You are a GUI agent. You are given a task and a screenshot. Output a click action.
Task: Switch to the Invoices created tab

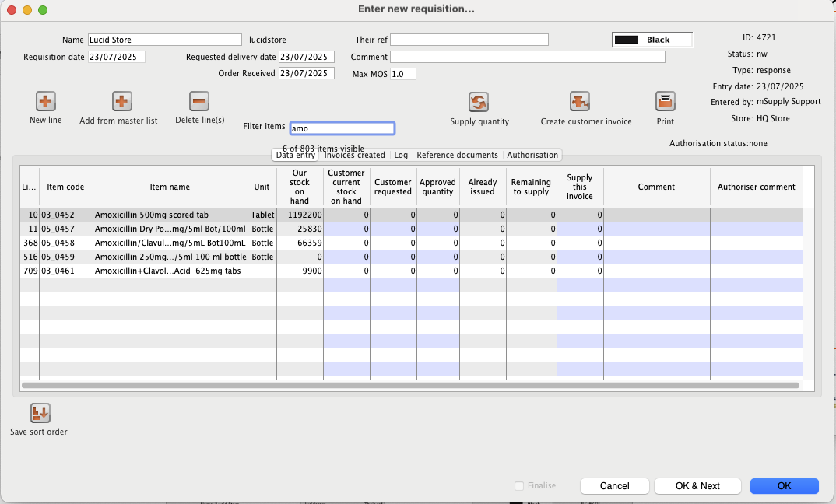354,155
